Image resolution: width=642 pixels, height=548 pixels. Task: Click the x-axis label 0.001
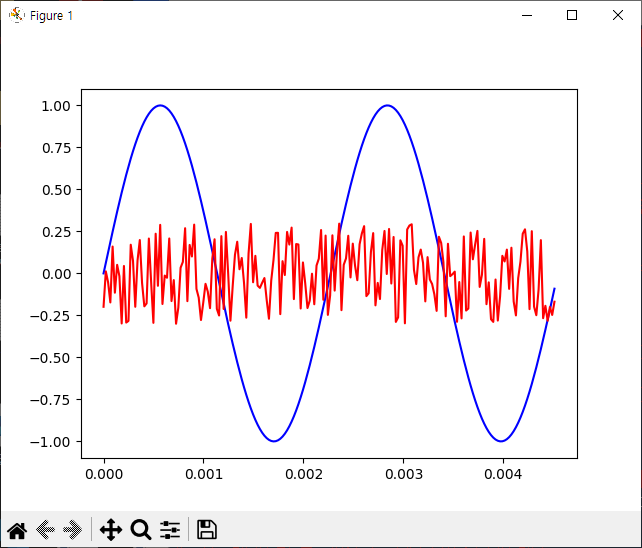pos(204,474)
